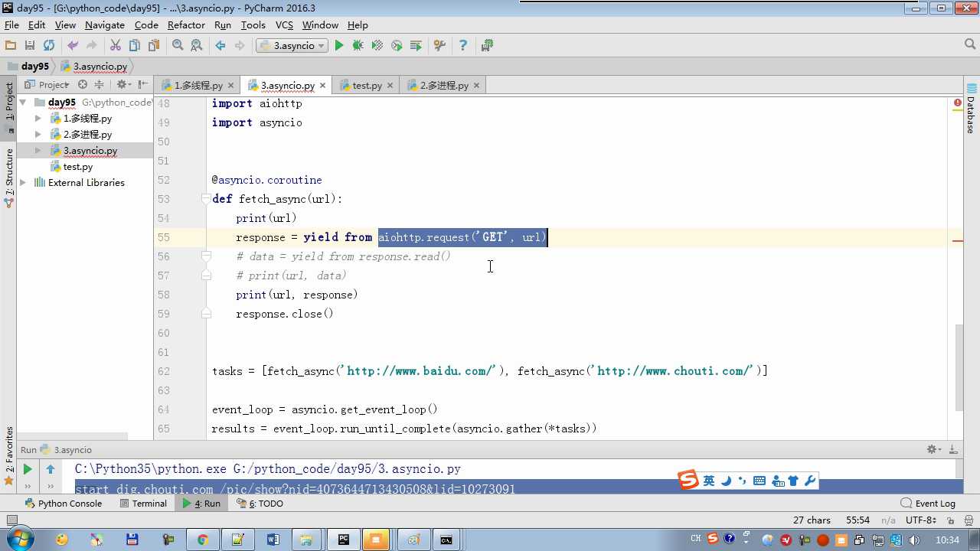Image resolution: width=980 pixels, height=551 pixels.
Task: Open the 3.asyncio run configuration dropdown
Action: (292, 46)
